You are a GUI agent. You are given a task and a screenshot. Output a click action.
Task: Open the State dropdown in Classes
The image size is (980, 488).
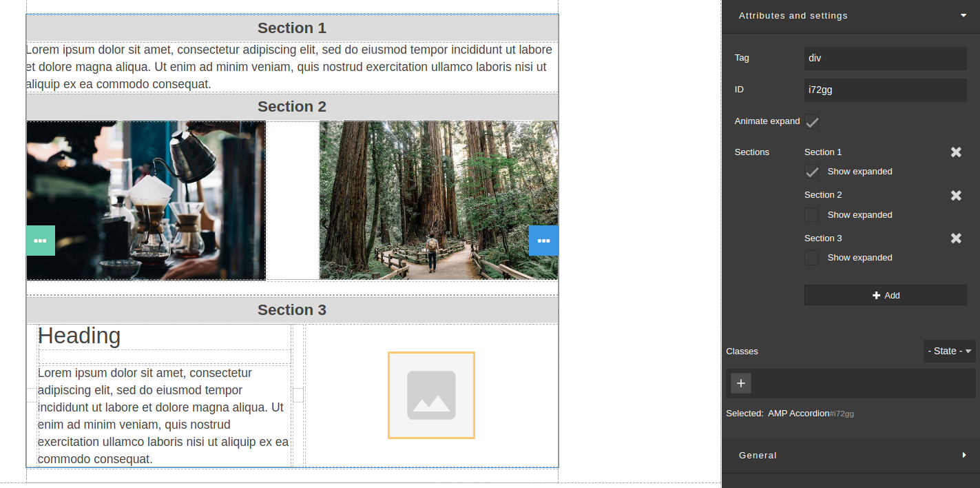pos(949,351)
